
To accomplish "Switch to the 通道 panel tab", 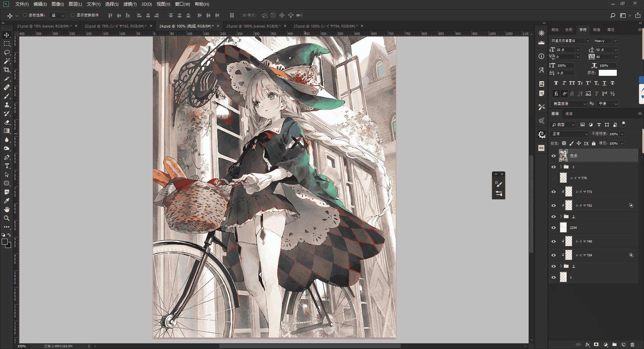I will pyautogui.click(x=569, y=114).
